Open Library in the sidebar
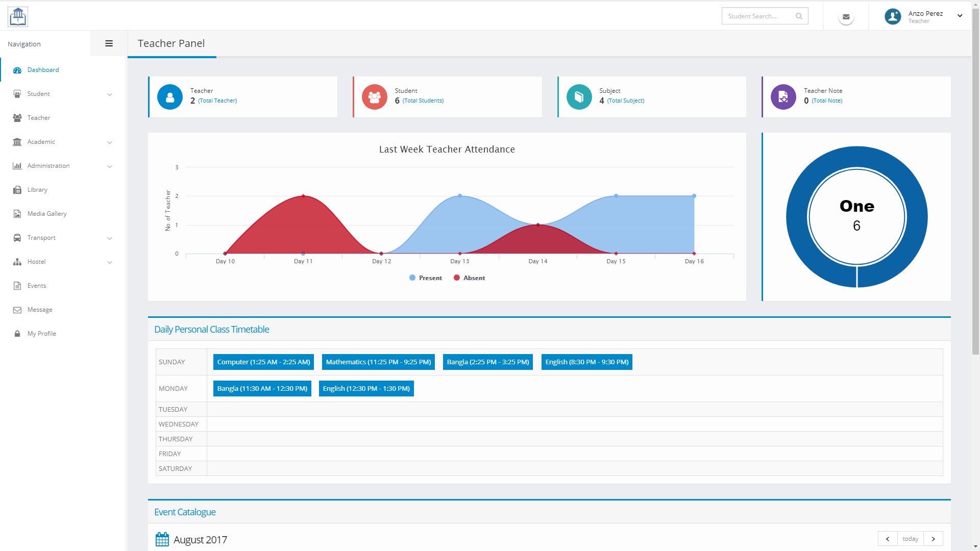Screen dimensions: 980x551 pyautogui.click(x=37, y=190)
